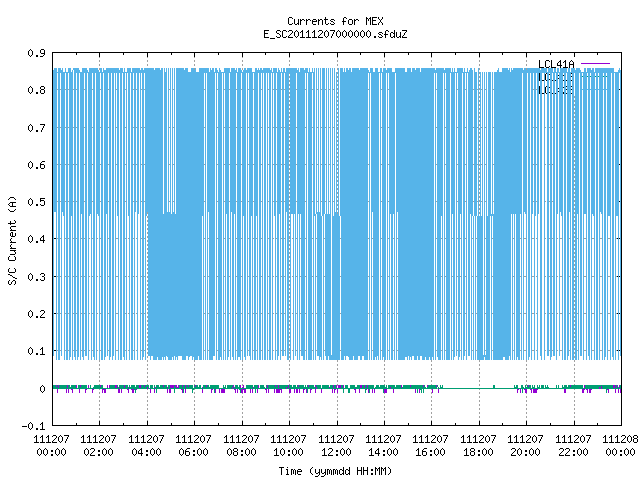Click the 'S/C Current (A)' y-axis label
The image size is (640, 480).
(x=13, y=240)
